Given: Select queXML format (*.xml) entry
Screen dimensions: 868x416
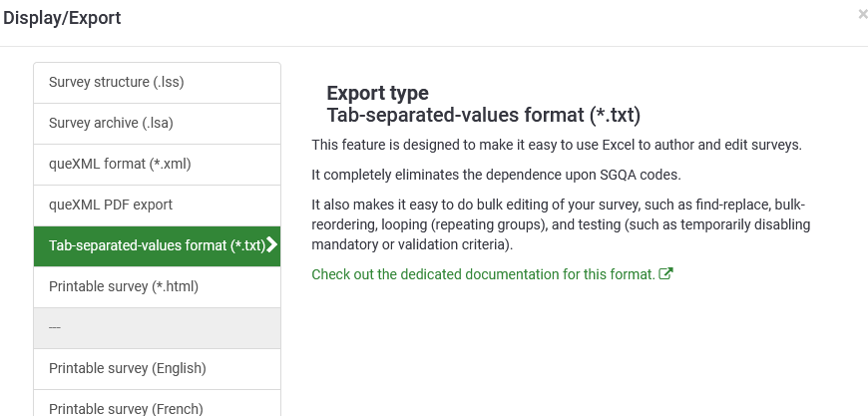Looking at the screenshot, I should tap(157, 164).
